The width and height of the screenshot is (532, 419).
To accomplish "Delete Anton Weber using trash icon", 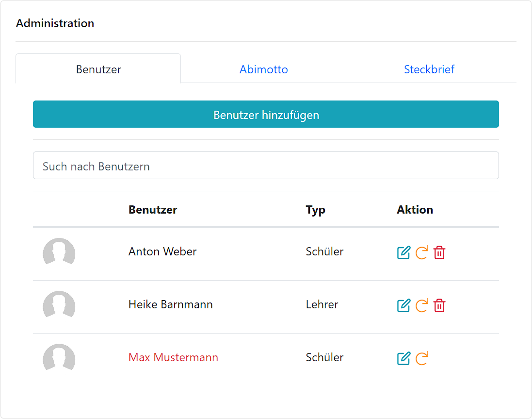I will click(x=439, y=252).
